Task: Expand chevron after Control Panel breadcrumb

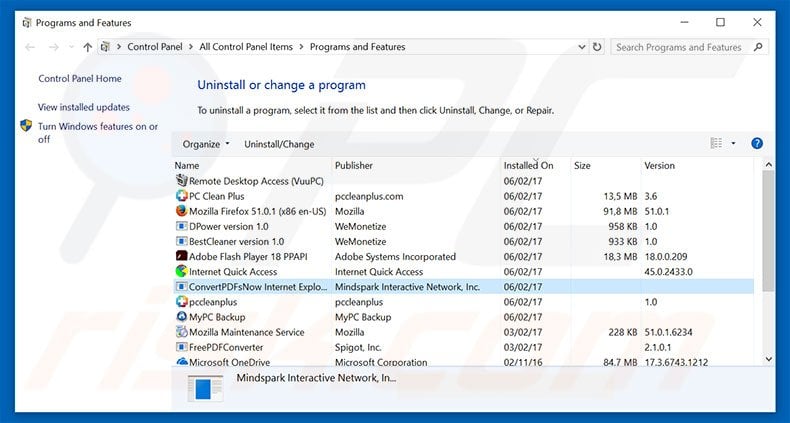Action: point(191,47)
